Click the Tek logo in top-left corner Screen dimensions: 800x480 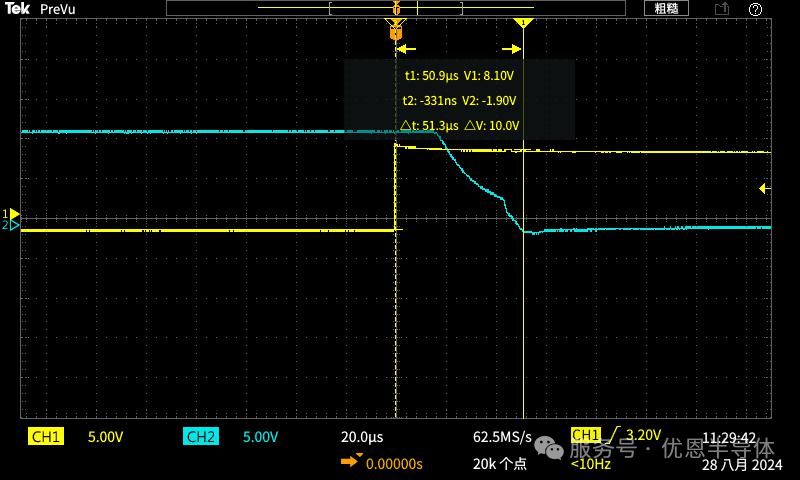click(18, 9)
